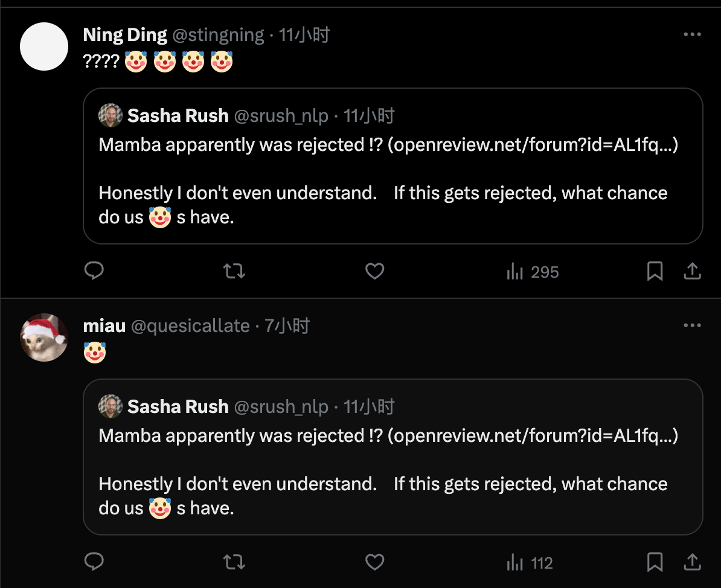The width and height of the screenshot is (721, 588).
Task: Reply to miau's tweet
Action: 94,563
